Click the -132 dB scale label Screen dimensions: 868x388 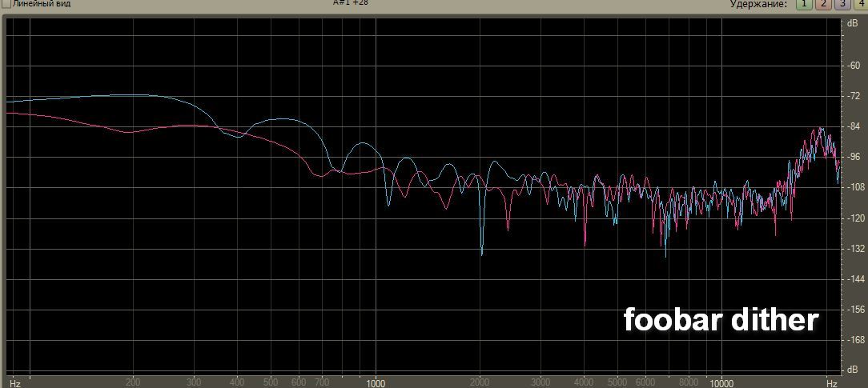point(854,249)
